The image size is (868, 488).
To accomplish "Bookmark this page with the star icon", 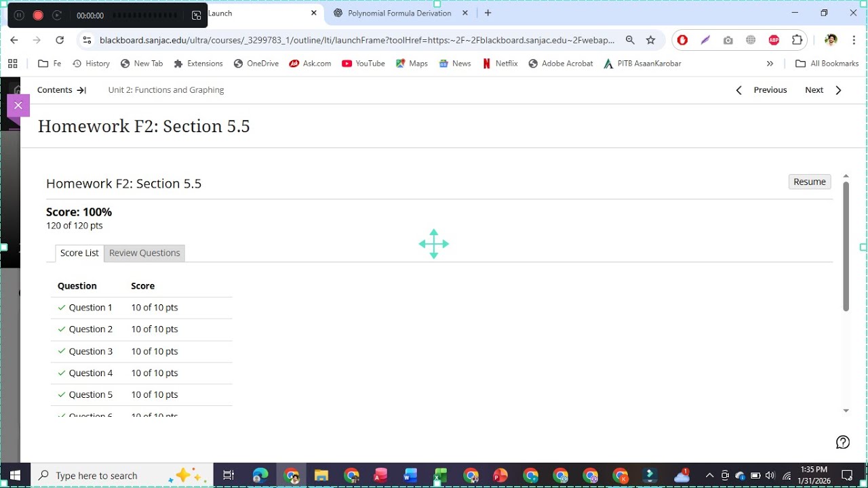I will [651, 40].
